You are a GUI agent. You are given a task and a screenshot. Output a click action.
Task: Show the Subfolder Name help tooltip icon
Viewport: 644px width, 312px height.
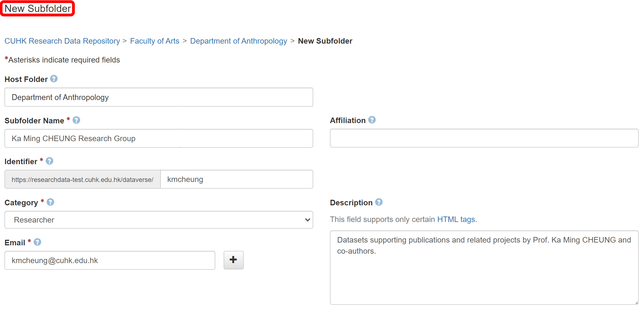point(76,120)
